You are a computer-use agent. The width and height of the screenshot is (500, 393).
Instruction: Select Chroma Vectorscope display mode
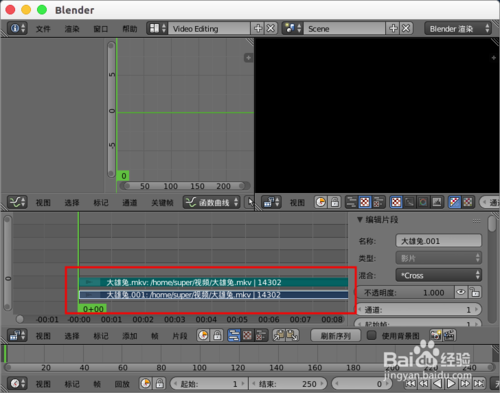coord(423,202)
